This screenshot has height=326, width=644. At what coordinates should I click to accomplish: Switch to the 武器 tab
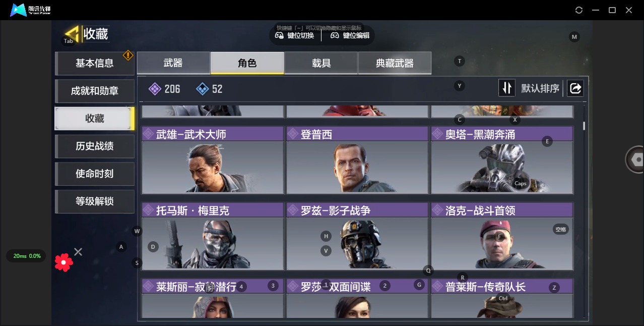(173, 63)
